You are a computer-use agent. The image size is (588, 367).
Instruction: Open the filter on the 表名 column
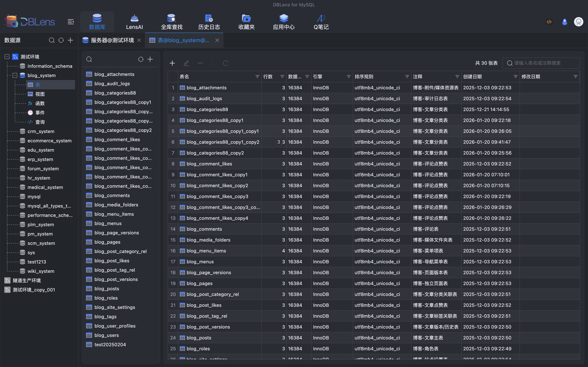pyautogui.click(x=257, y=76)
